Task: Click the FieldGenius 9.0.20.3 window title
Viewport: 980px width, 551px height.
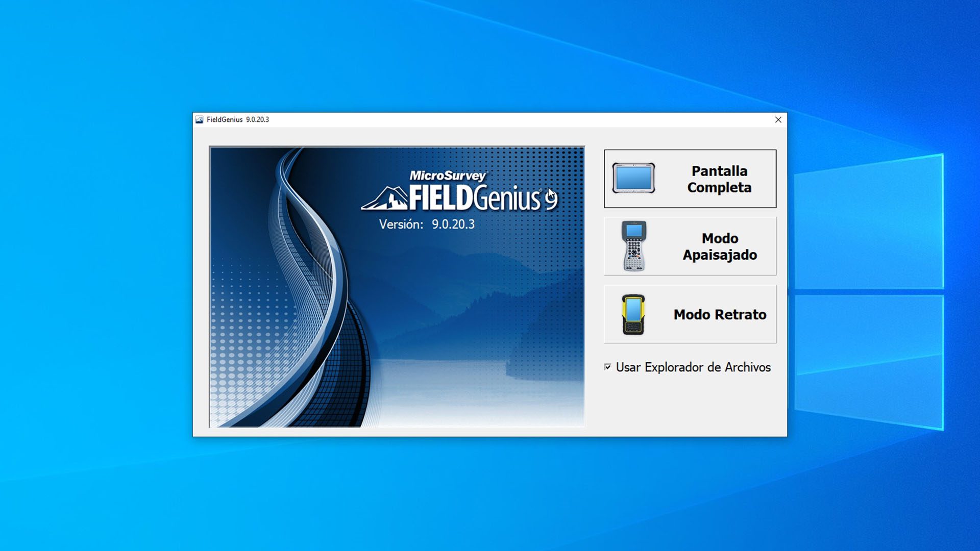Action: 238,119
